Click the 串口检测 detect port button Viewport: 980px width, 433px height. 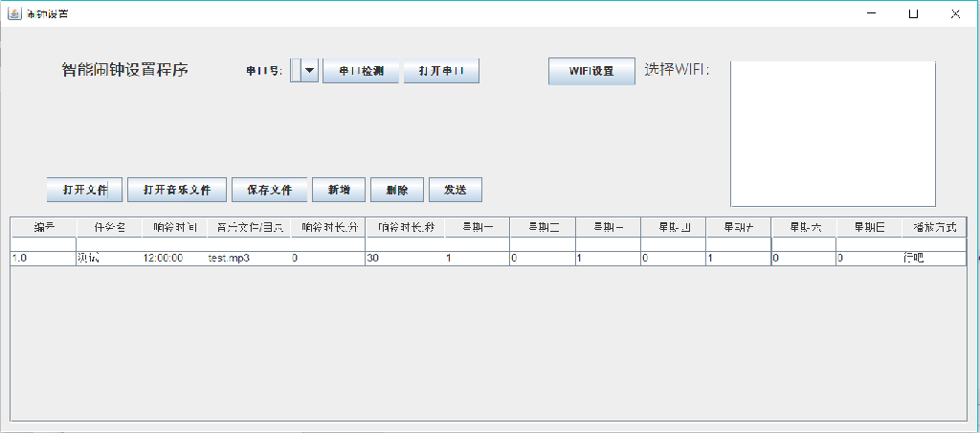pyautogui.click(x=361, y=71)
